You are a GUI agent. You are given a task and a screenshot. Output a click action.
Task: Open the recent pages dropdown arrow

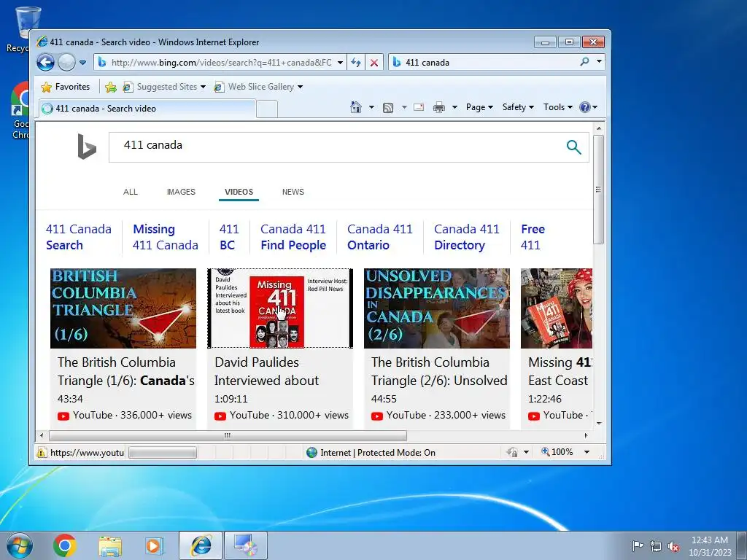point(82,63)
